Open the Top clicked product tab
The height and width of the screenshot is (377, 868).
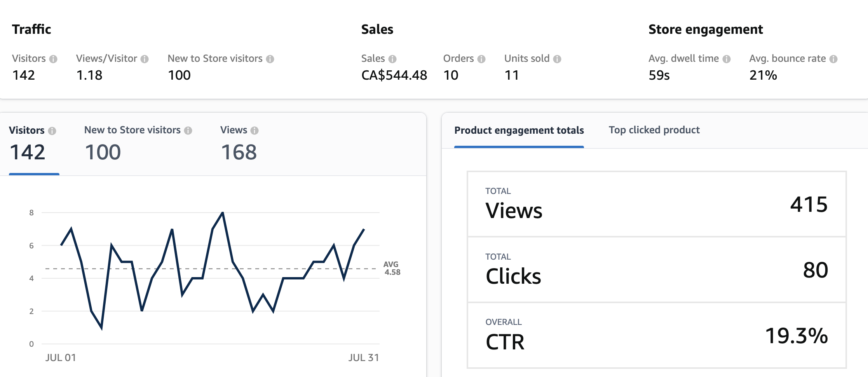(654, 130)
